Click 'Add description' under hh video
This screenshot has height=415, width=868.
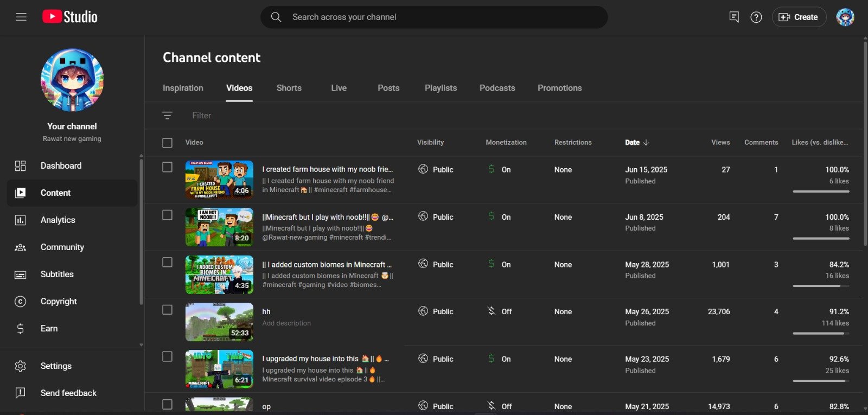(x=286, y=323)
